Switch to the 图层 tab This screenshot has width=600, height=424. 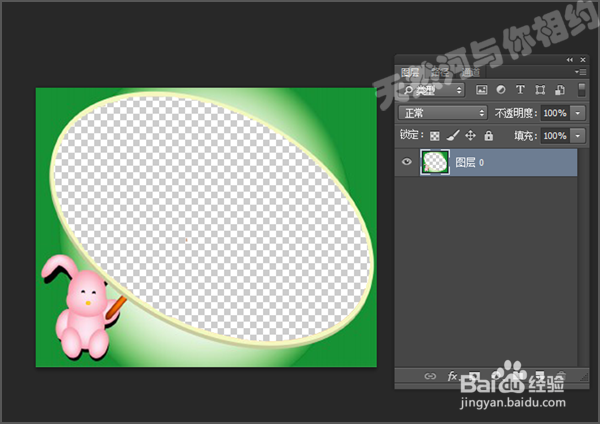pos(410,72)
